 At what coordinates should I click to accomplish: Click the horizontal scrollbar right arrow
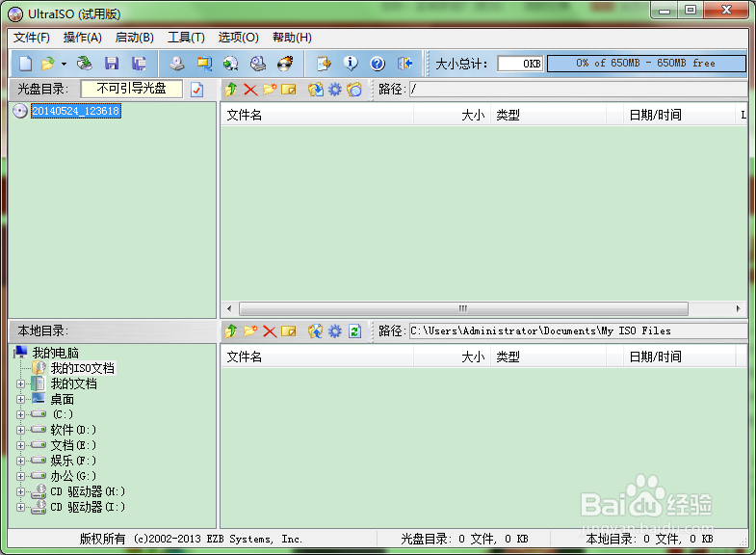[x=738, y=308]
